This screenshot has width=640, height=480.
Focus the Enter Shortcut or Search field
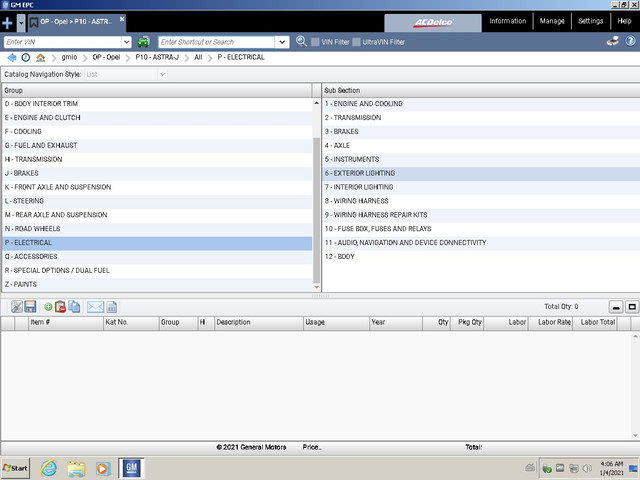coord(216,42)
